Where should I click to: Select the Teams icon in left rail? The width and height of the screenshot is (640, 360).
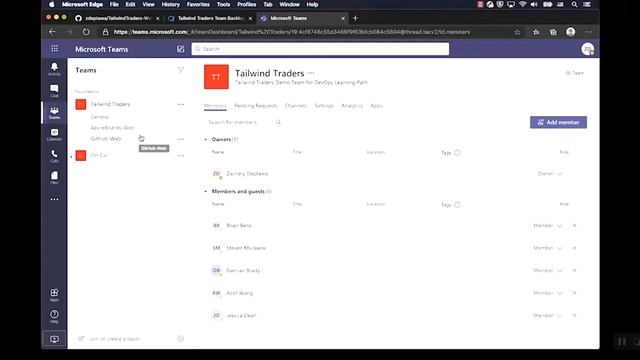click(x=54, y=113)
